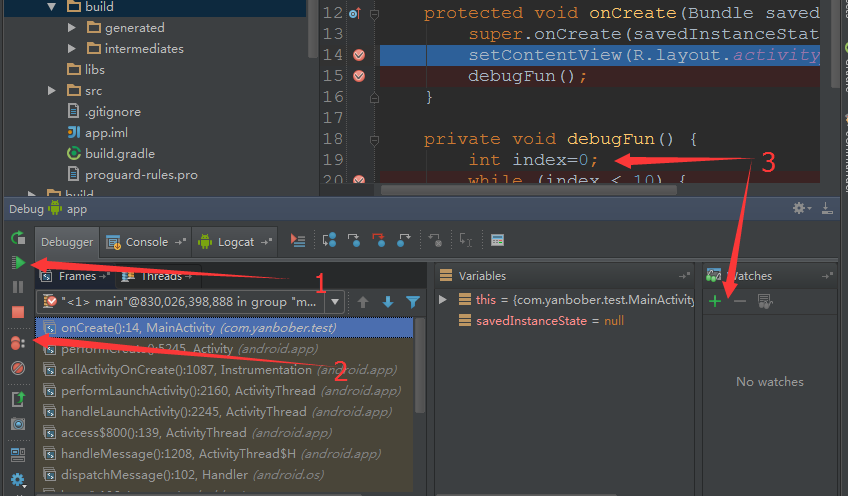Click the Pause Program icon

click(x=18, y=287)
